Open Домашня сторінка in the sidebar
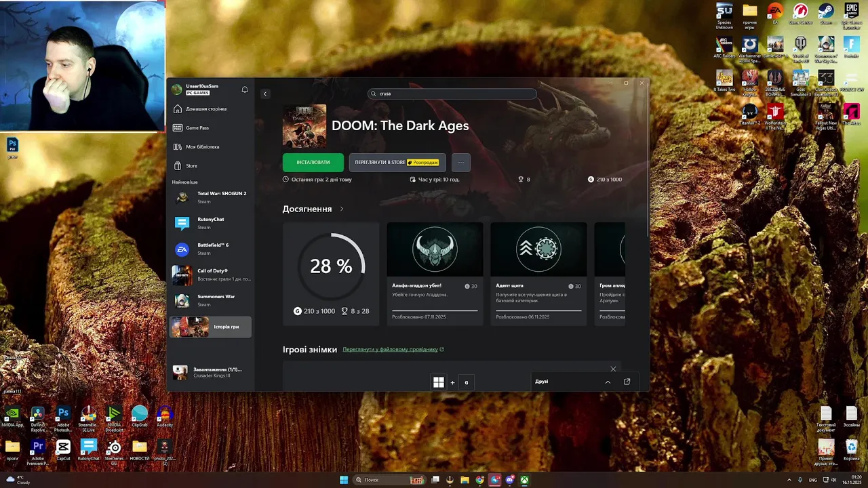The width and height of the screenshot is (868, 488). [x=210, y=108]
